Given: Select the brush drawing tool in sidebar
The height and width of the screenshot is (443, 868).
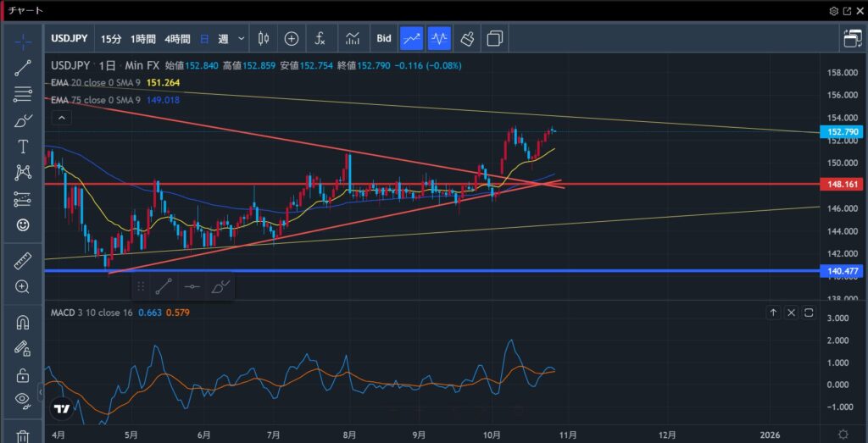Looking at the screenshot, I should tap(23, 121).
